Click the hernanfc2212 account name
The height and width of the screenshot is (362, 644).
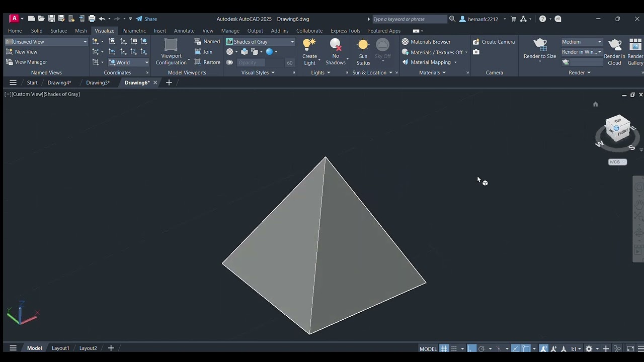pyautogui.click(x=483, y=19)
